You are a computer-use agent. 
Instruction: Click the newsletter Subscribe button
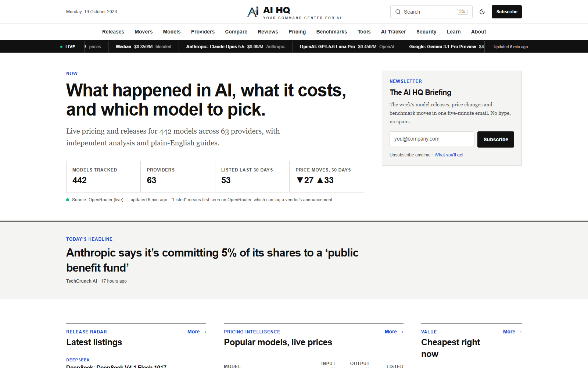pyautogui.click(x=495, y=139)
